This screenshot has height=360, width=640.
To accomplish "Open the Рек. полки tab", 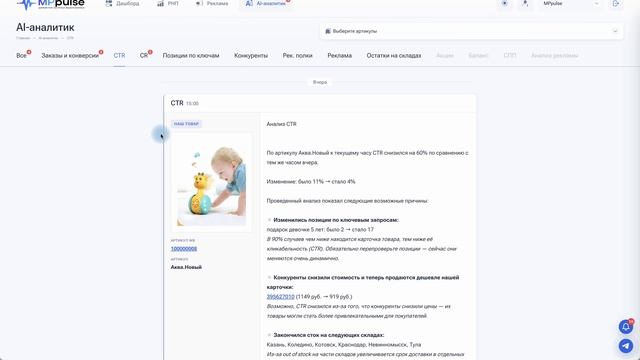I will (x=298, y=56).
